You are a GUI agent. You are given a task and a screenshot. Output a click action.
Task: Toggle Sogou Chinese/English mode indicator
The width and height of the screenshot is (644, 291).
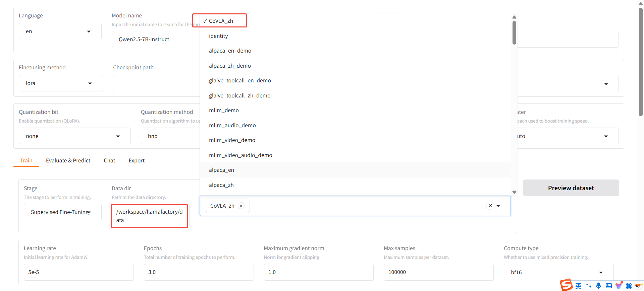point(579,286)
